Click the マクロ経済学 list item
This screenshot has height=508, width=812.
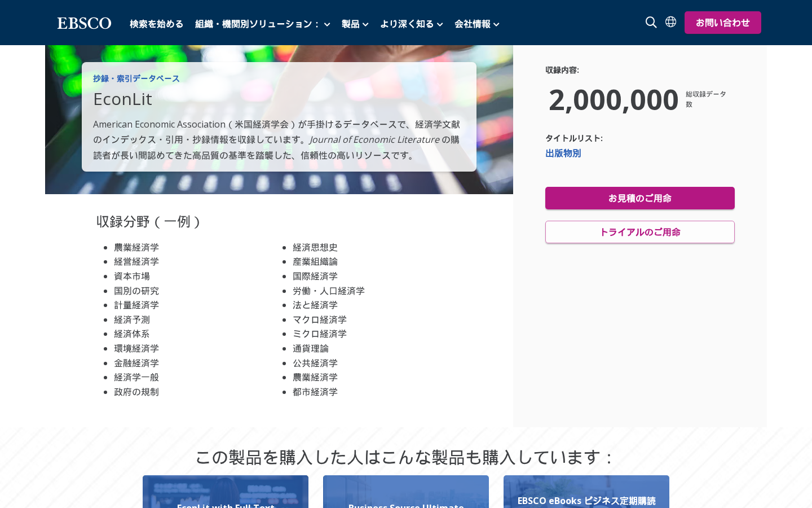pyautogui.click(x=320, y=319)
